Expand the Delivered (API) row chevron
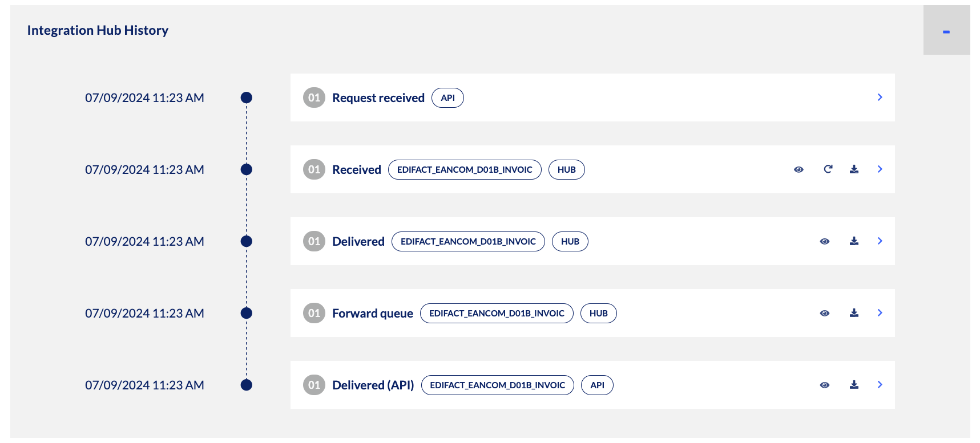Viewport: 980px width, 443px height. pos(880,385)
